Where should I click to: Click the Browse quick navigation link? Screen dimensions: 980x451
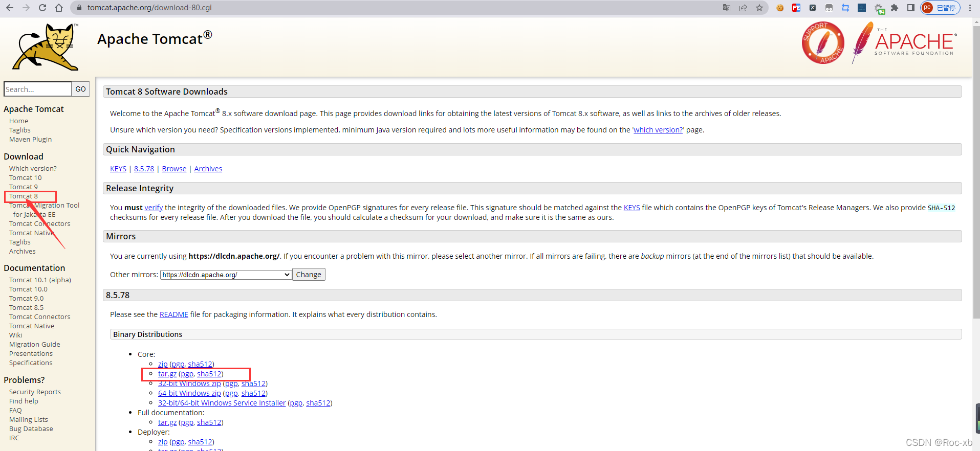click(x=174, y=169)
